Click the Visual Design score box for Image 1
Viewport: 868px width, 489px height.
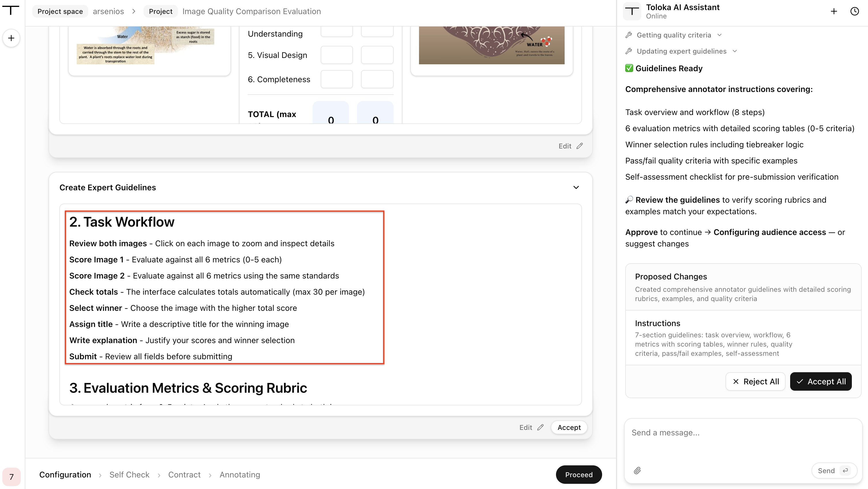337,55
